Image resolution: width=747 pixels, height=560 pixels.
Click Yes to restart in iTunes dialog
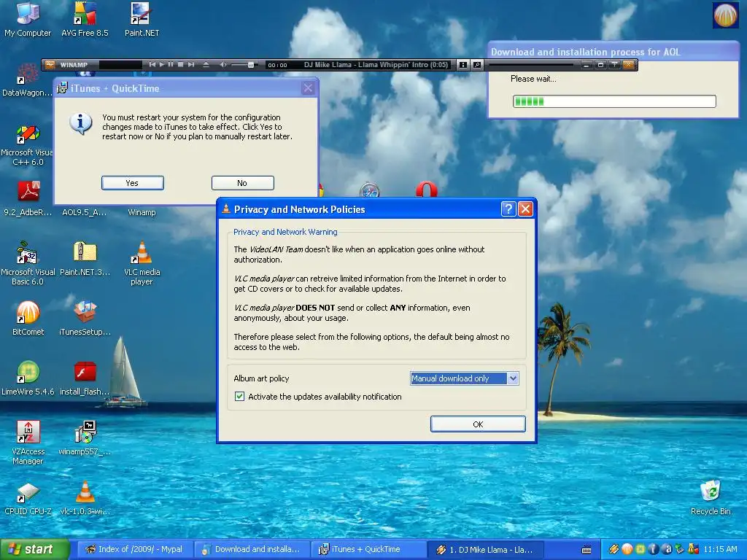(133, 183)
